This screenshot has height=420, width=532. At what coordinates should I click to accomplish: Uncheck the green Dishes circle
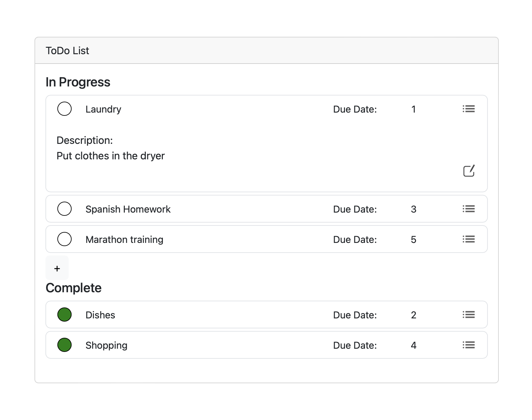[x=64, y=315]
